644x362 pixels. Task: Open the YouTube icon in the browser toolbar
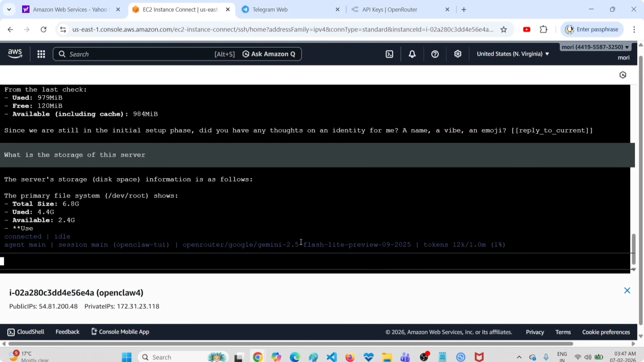point(527,29)
